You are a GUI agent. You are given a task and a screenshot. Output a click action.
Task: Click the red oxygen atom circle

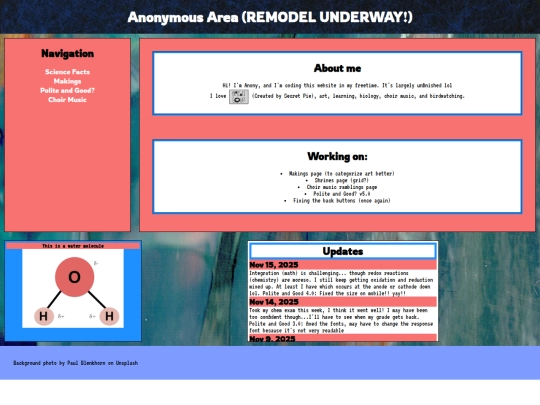click(x=74, y=277)
